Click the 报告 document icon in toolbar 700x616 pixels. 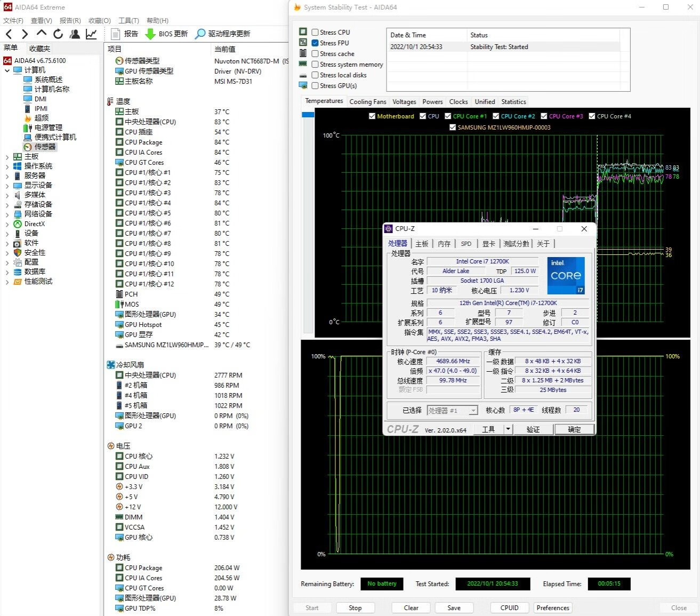pos(115,34)
